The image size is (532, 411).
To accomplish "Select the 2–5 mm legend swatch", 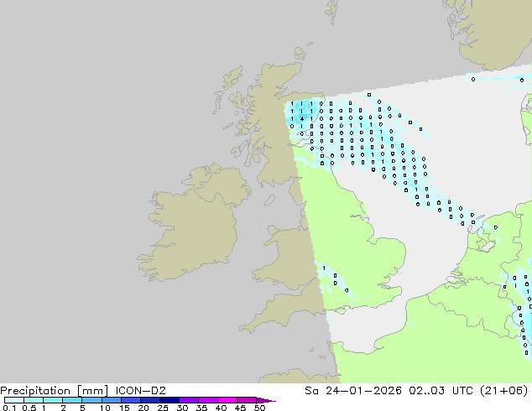I will (72, 400).
